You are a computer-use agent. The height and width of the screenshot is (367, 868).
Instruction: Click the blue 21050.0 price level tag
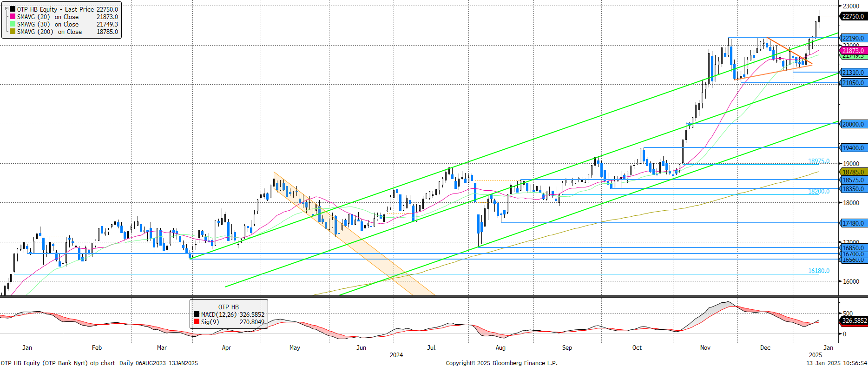click(x=853, y=83)
